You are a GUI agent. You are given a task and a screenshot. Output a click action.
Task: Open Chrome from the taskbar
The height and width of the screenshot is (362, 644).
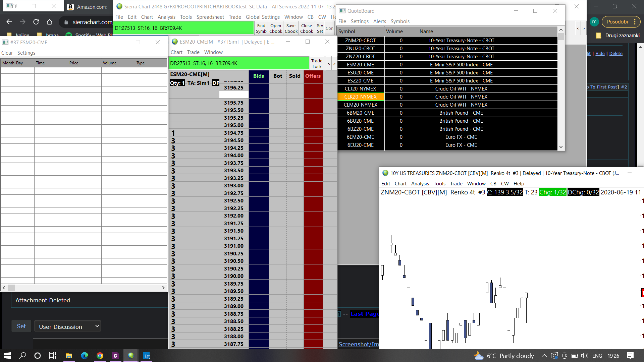coord(100,356)
